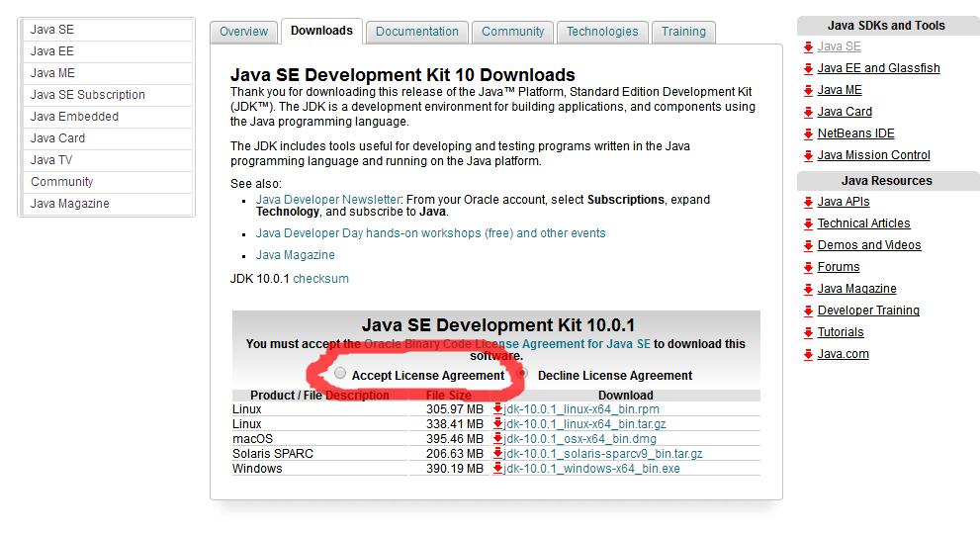Image resolution: width=980 pixels, height=534 pixels.
Task: Open Java Developer Day hands-on workshops link
Action: pyautogui.click(x=430, y=233)
